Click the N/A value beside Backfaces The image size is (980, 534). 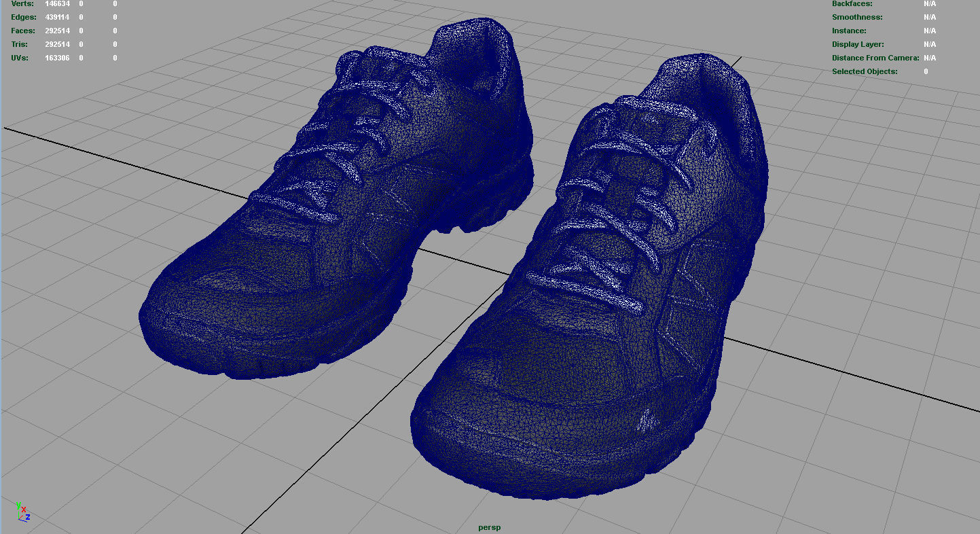(930, 3)
